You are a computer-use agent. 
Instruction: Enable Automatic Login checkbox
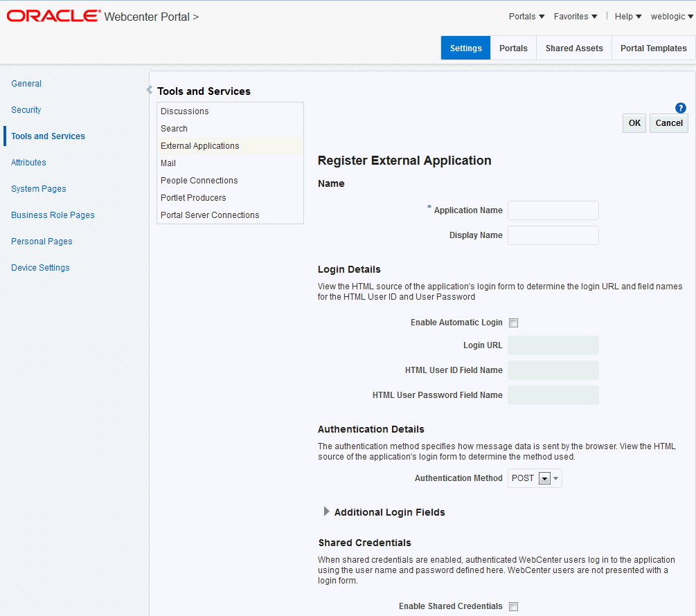(x=513, y=323)
